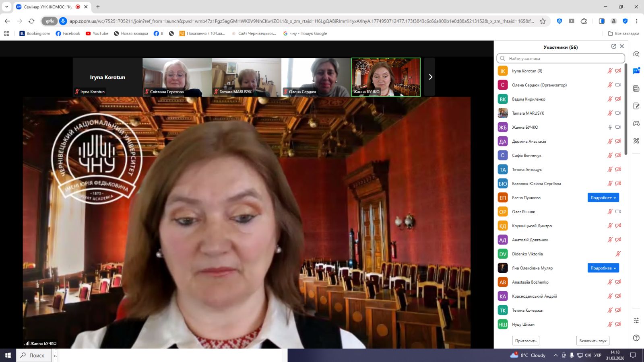Open the AI chat icon in the Zoom sidebar
The width and height of the screenshot is (644, 362).
(x=636, y=71)
